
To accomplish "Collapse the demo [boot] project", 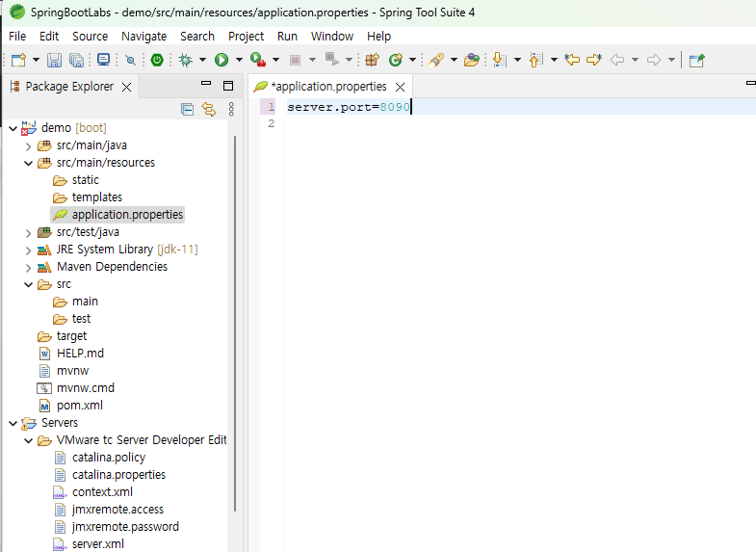I will pos(13,128).
